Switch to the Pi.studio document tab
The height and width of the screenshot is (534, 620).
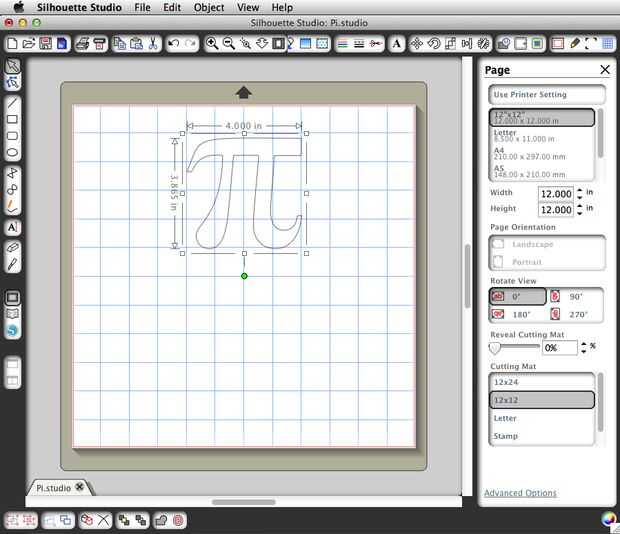[x=53, y=488]
